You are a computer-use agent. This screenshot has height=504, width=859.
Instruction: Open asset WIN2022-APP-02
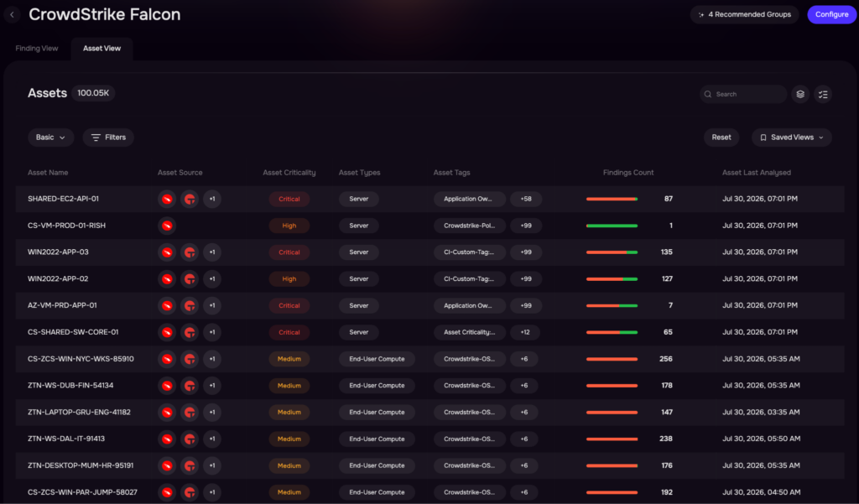coord(58,279)
